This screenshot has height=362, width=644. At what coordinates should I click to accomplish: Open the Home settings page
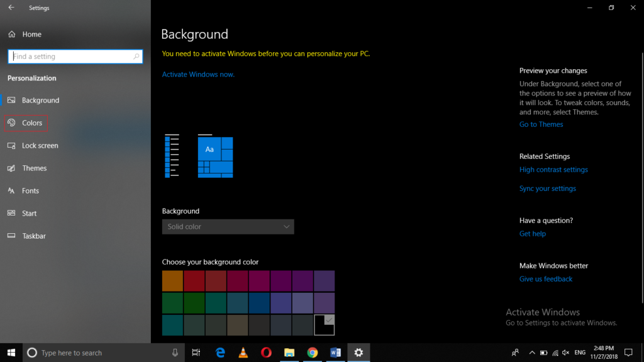[x=25, y=35]
